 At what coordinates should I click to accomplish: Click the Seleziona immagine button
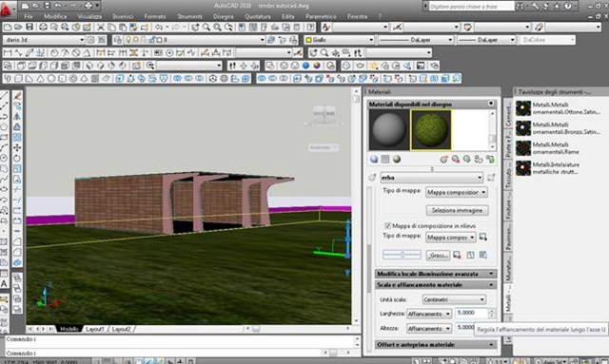click(x=457, y=210)
